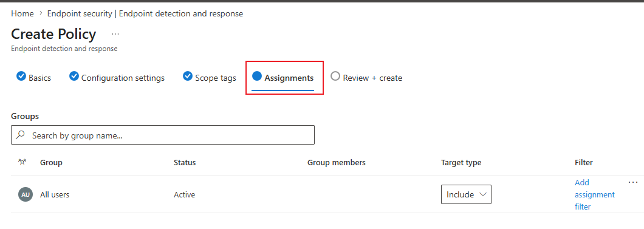Click the Basics completed checkmark icon
Screen dimensions: 644x229
21,77
